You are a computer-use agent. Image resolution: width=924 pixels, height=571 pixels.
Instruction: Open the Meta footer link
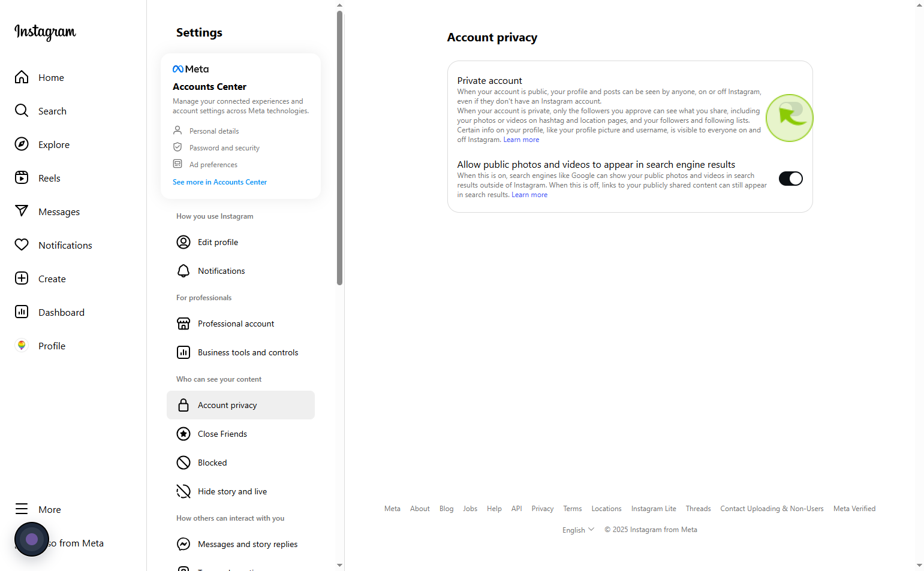(x=392, y=509)
